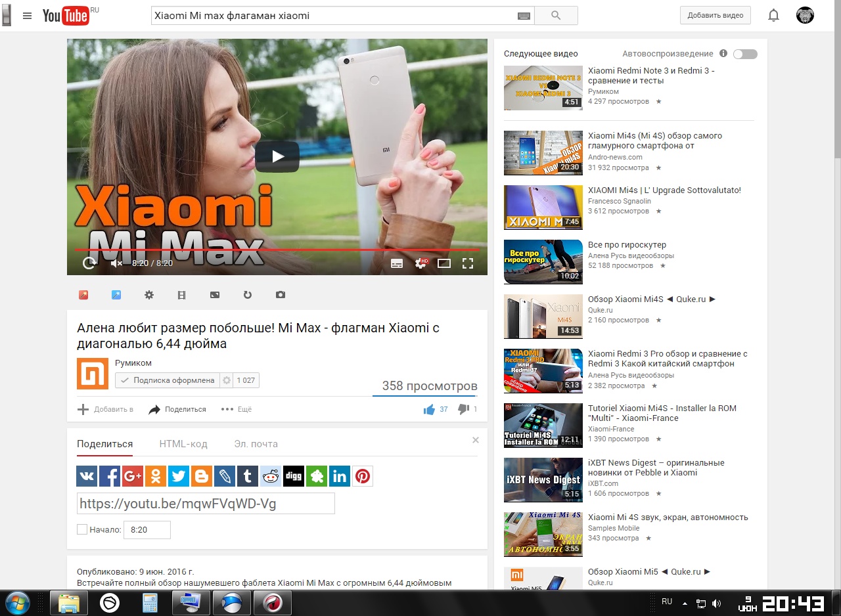Open Xiaomi Redmi Note 3 and Redmi 3 video
841x616 pixels.
coord(651,76)
